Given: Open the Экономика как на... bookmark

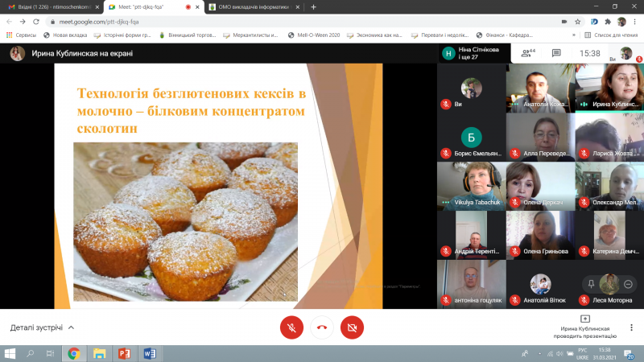Looking at the screenshot, I should coord(374,35).
